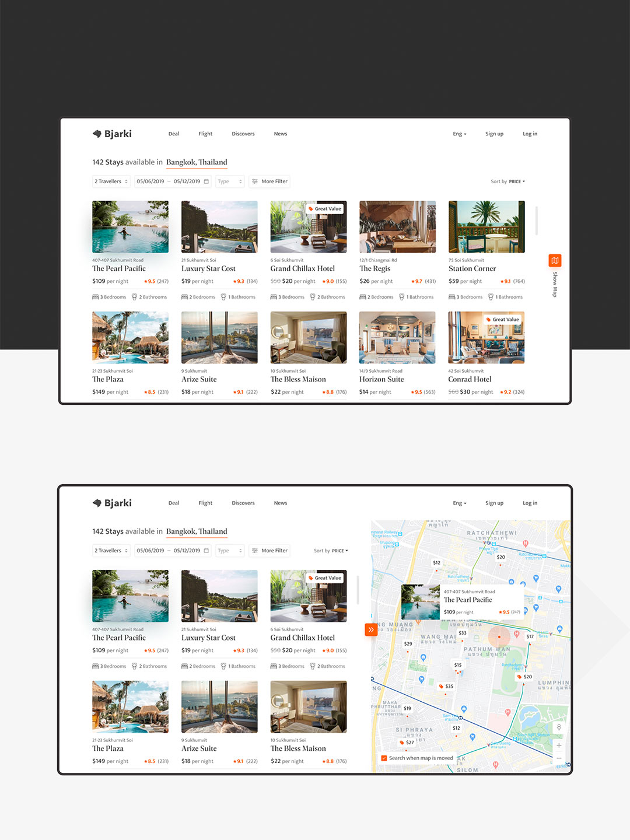Click Sign up in map view header
Image resolution: width=630 pixels, height=840 pixels.
(494, 503)
